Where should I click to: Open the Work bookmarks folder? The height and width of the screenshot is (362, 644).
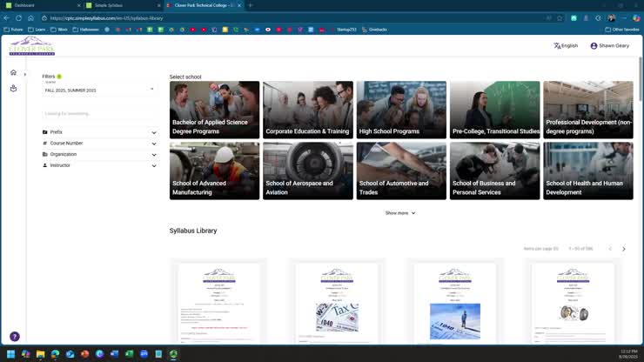[x=59, y=30]
